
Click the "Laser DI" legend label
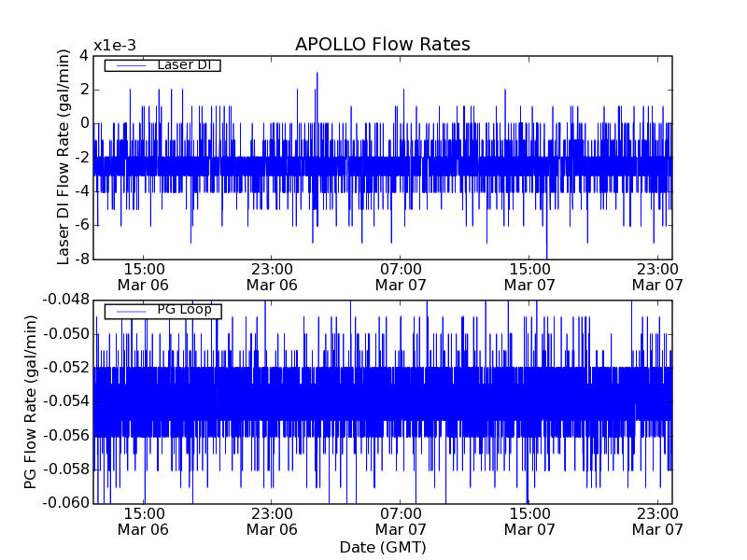click(x=184, y=64)
